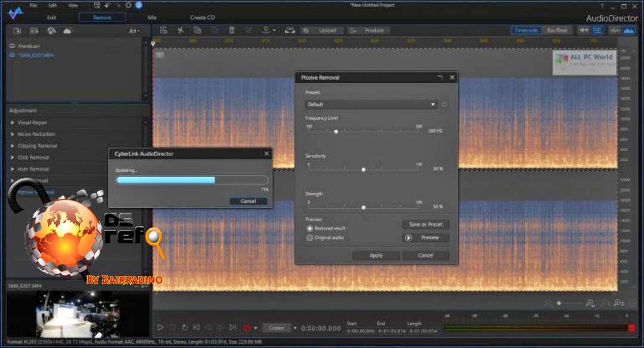
Task: Click the save project icon in title bar
Action: click(x=97, y=5)
